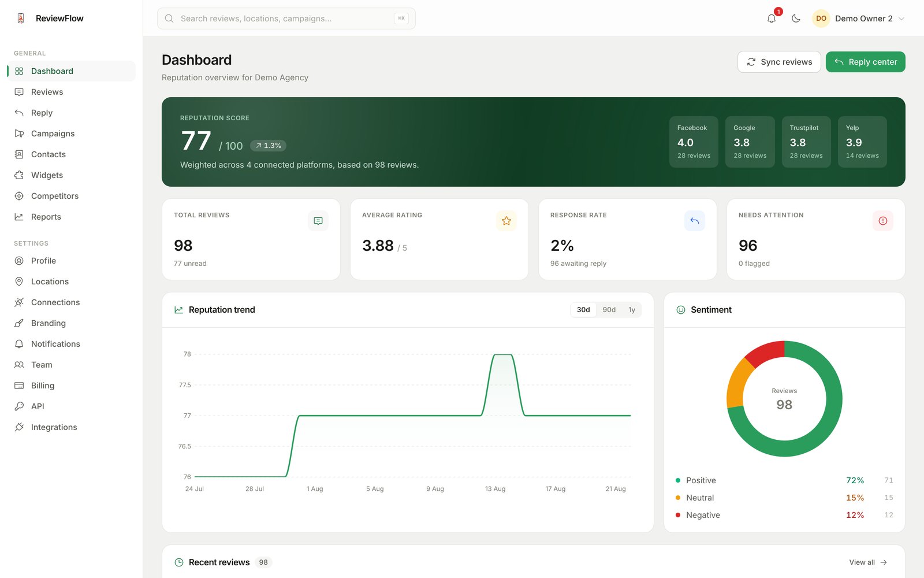This screenshot has height=578, width=924.
Task: Click the API key icon
Action: point(19,406)
